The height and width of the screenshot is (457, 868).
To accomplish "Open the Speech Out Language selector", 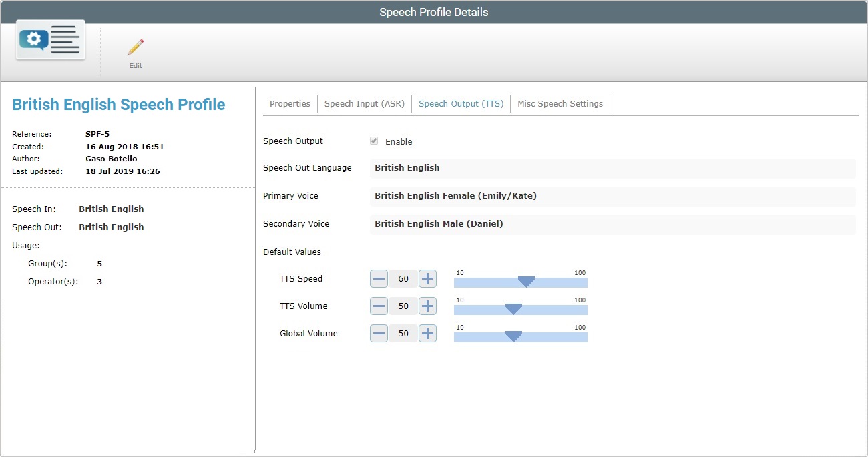I will 613,169.
